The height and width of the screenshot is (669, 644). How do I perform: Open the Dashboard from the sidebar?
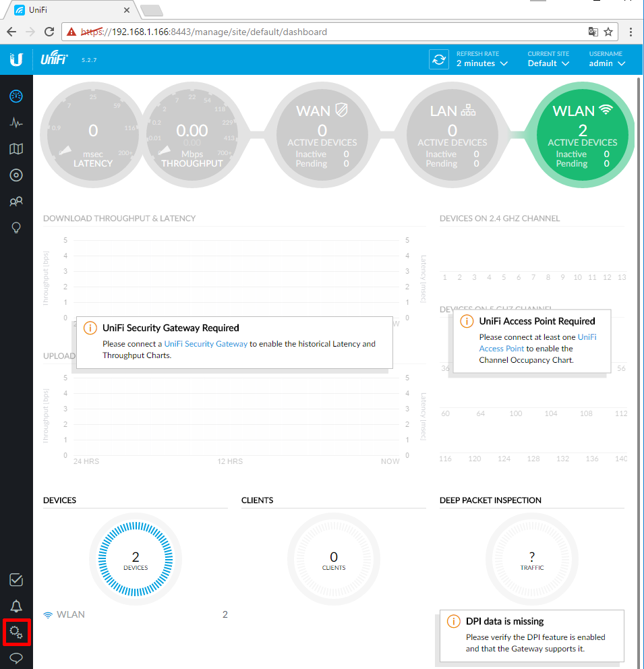16,96
